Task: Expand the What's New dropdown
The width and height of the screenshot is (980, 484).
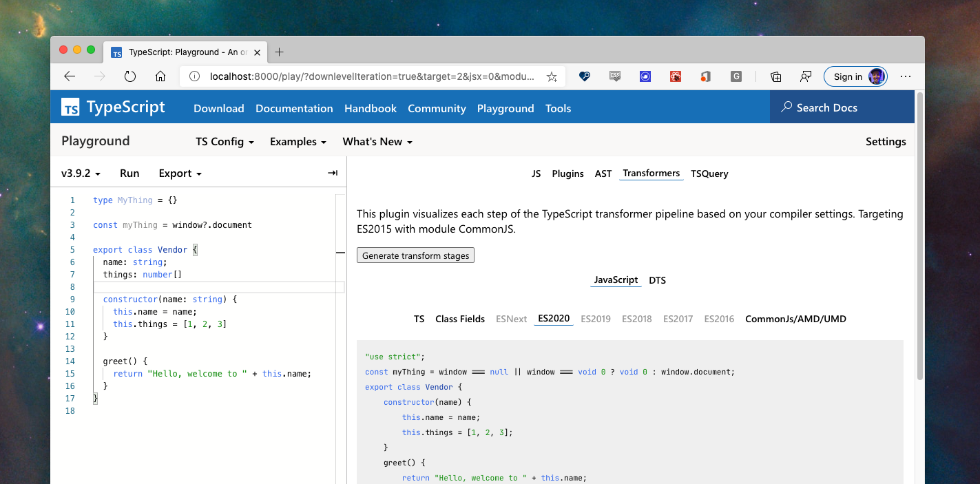Action: tap(377, 141)
